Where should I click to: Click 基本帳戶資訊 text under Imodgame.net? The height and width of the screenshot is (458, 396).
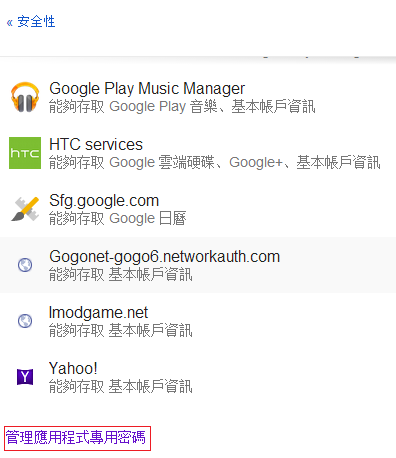tap(151, 331)
